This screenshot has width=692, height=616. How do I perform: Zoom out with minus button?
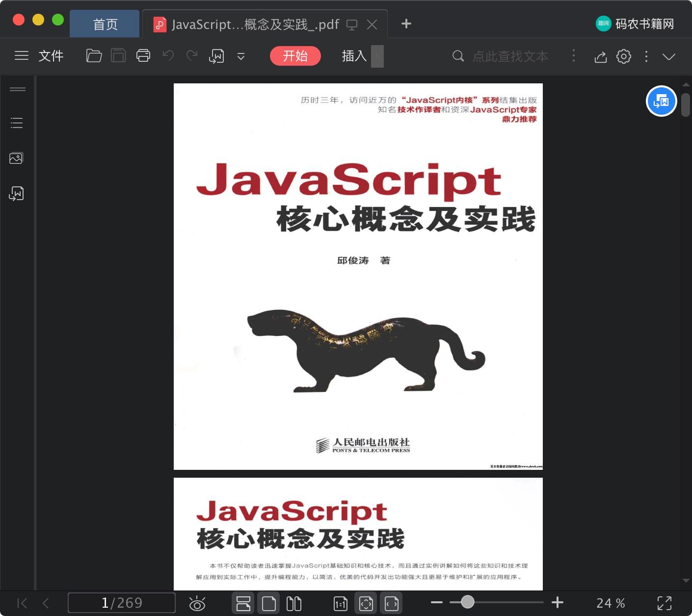pyautogui.click(x=437, y=602)
